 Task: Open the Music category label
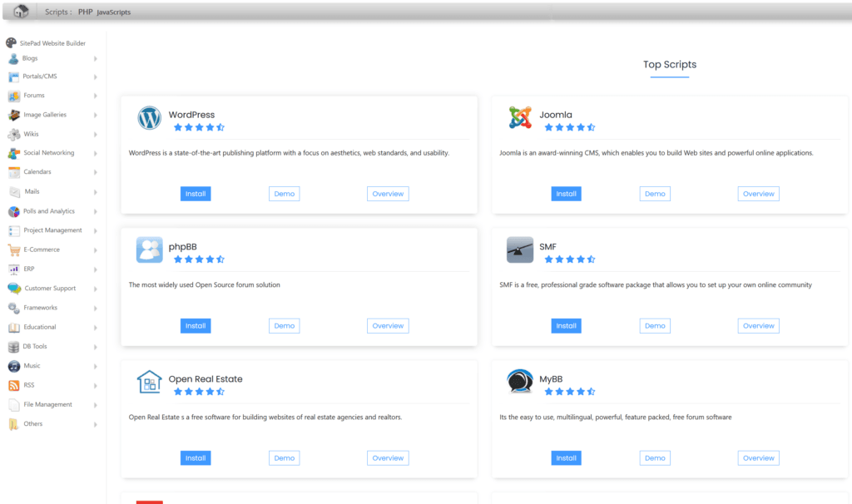(32, 365)
